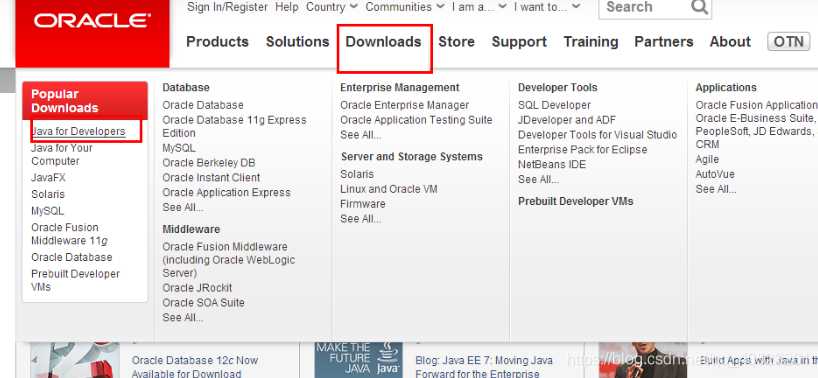Viewport: 818px width, 378px height.
Task: Open the Solutions menu
Action: [x=297, y=42]
